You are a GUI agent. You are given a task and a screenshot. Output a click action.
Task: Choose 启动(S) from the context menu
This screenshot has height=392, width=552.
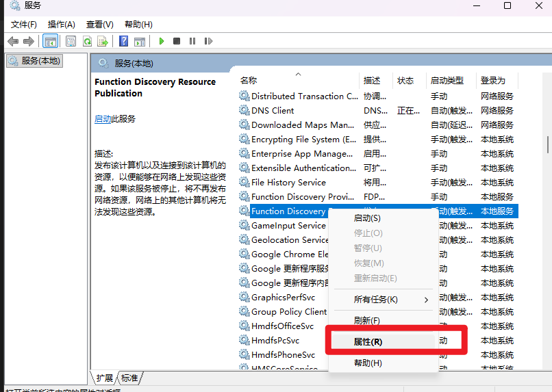[366, 218]
